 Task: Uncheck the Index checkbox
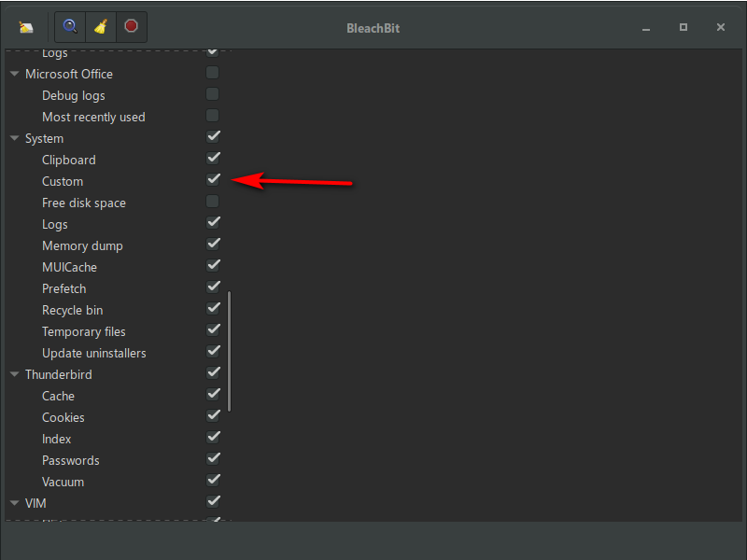[x=213, y=437]
